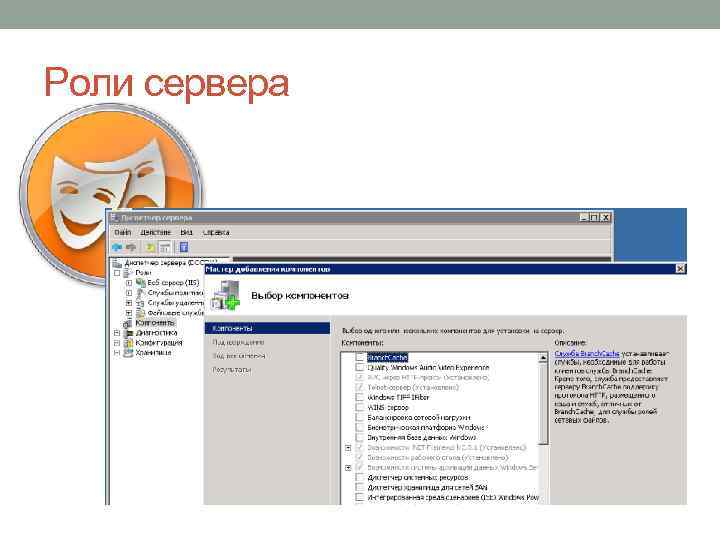The height and width of the screenshot is (540, 720).
Task: Click Интегрированная среда сценариев Windows PowerShell text
Action: 453,498
